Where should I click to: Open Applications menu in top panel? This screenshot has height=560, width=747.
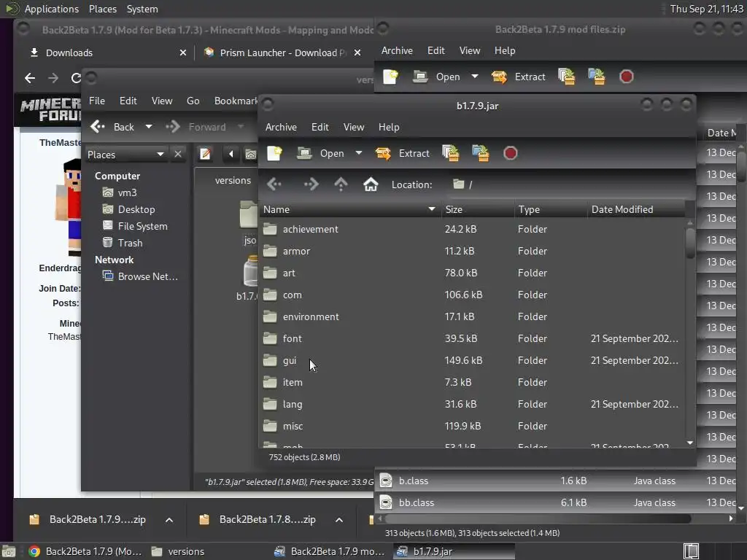[52, 9]
